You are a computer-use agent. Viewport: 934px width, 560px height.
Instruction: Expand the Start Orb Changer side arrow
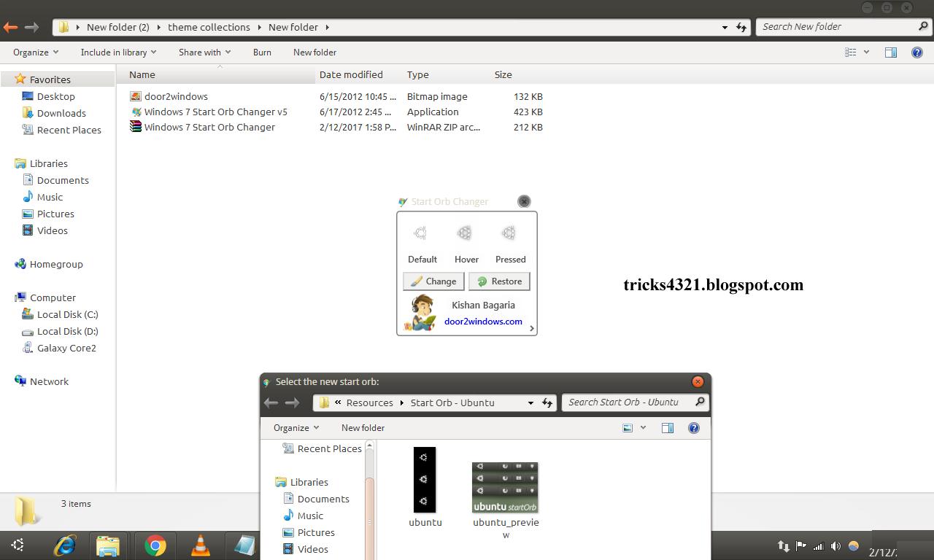click(532, 329)
